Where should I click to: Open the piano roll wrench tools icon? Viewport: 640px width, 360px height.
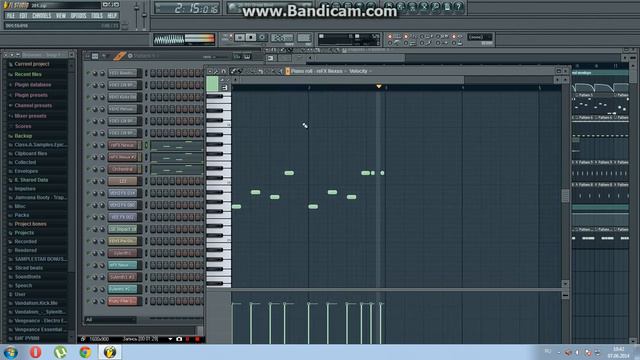pyautogui.click(x=216, y=71)
